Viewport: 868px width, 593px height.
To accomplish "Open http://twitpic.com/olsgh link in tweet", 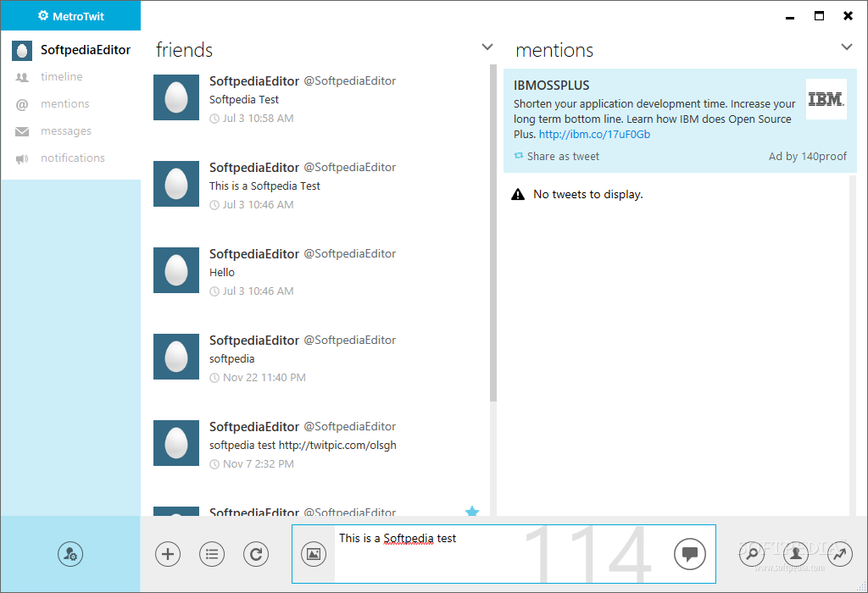I will click(337, 445).
